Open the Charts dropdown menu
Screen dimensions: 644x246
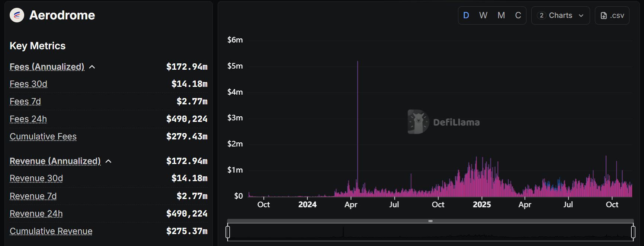pyautogui.click(x=560, y=15)
